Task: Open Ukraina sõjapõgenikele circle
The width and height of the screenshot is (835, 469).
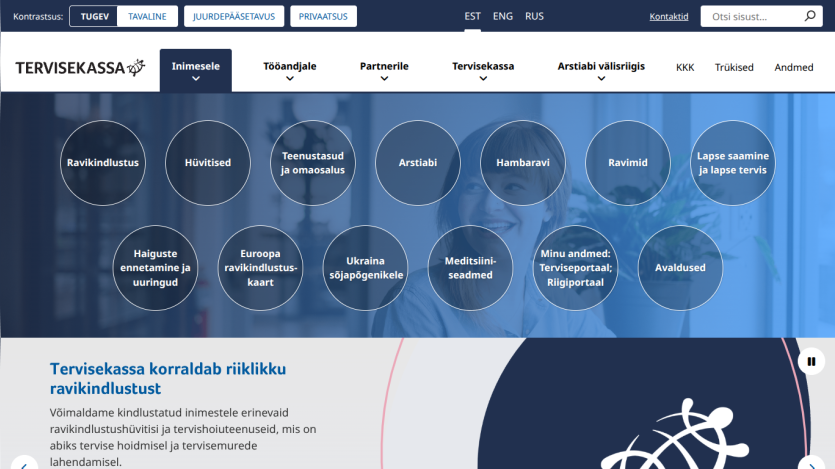Action: pyautogui.click(x=365, y=268)
